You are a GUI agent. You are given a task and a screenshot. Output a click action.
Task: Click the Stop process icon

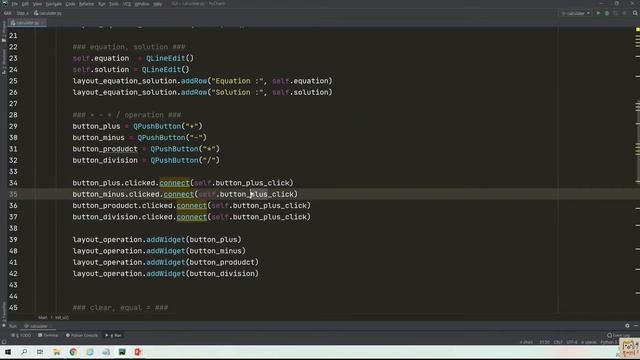click(624, 13)
